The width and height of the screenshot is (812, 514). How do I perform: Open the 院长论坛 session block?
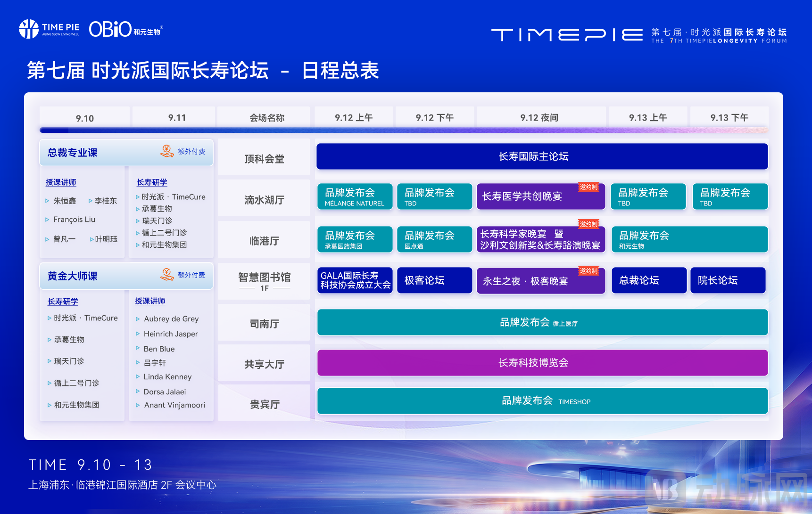[x=728, y=280]
